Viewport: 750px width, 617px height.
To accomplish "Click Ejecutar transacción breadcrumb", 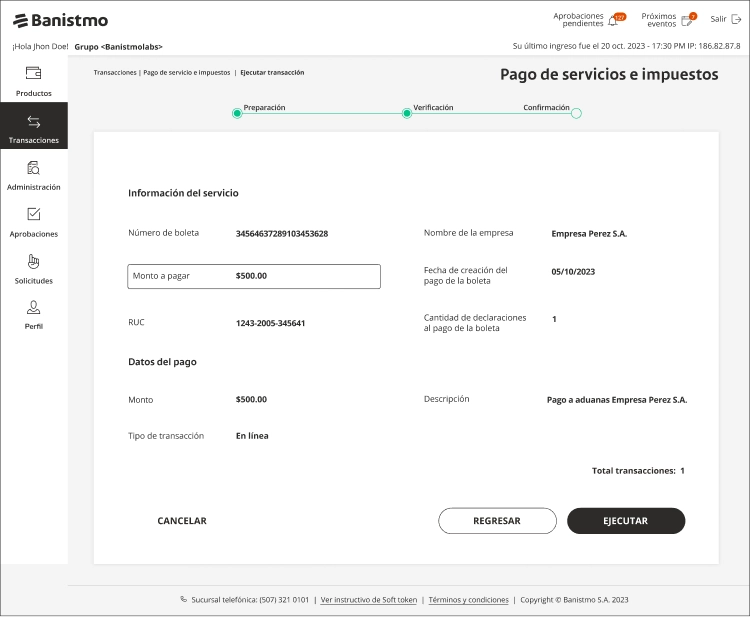I will click(272, 73).
